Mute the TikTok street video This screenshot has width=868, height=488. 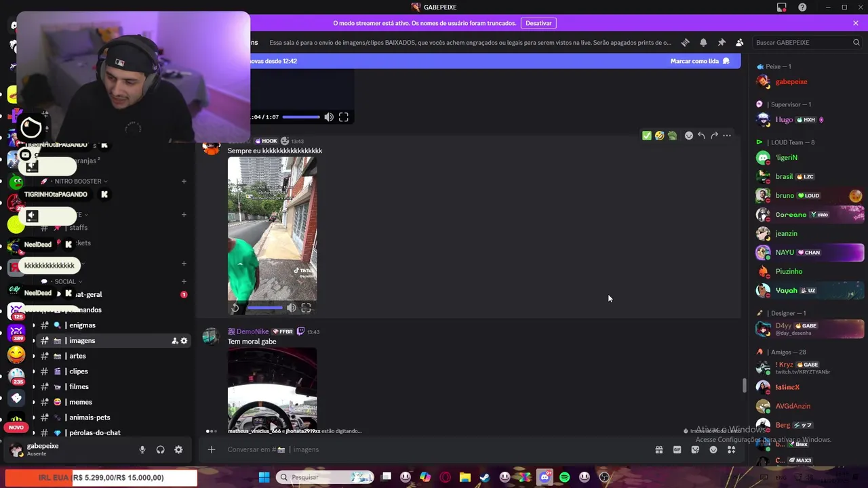coord(292,308)
